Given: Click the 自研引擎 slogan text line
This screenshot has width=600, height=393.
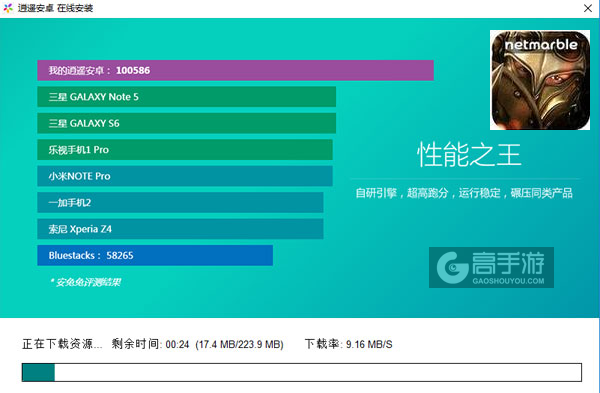Looking at the screenshot, I should point(464,193).
